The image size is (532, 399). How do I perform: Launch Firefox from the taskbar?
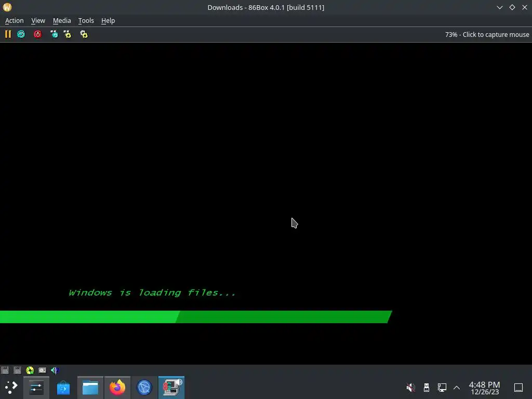pyautogui.click(x=117, y=388)
